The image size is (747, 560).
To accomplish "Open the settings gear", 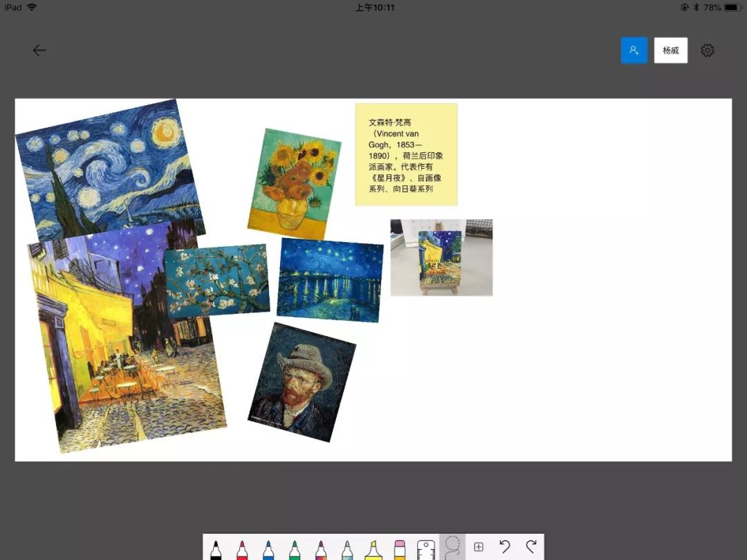I will click(x=707, y=50).
